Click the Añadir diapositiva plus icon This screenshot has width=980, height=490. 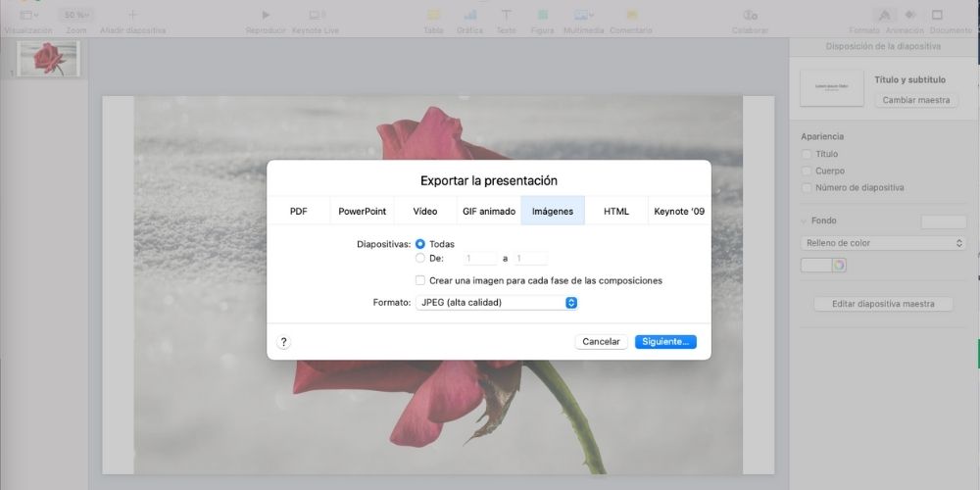(x=132, y=15)
